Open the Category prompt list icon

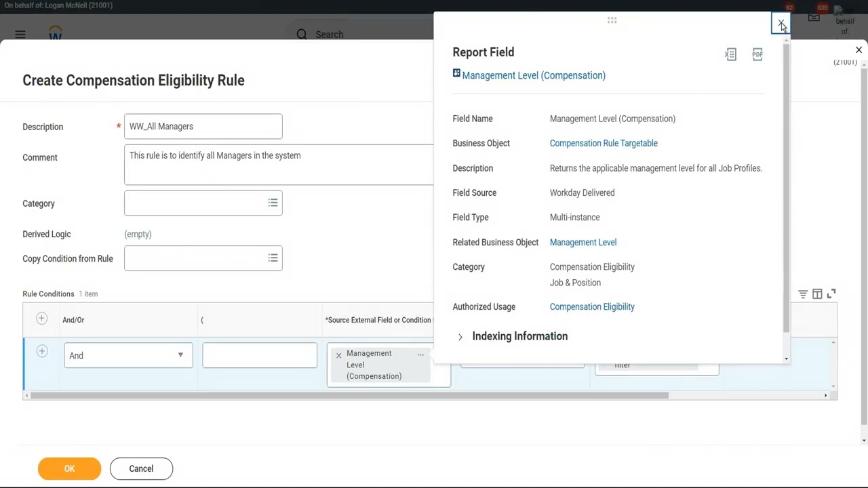coord(273,203)
